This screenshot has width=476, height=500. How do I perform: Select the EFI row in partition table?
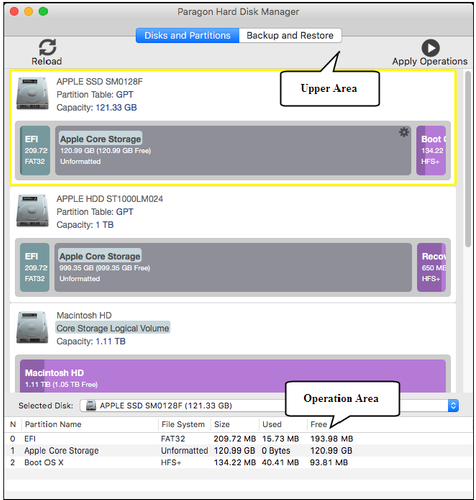pos(238,439)
